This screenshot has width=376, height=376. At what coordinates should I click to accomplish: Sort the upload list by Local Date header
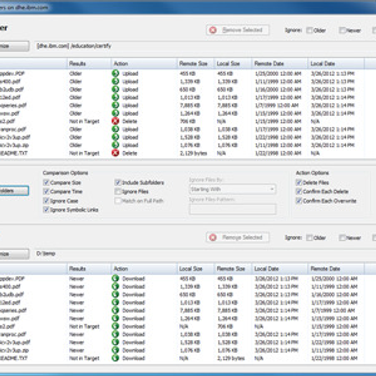click(336, 63)
